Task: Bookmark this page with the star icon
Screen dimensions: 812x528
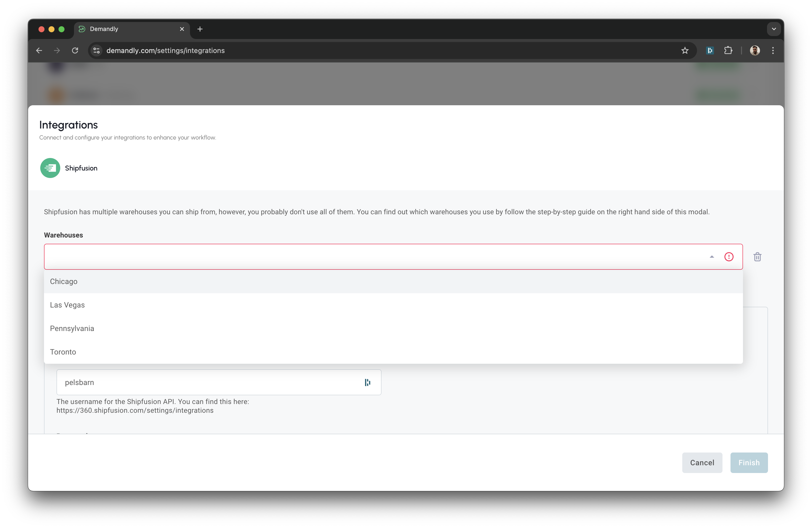Action: pos(685,50)
